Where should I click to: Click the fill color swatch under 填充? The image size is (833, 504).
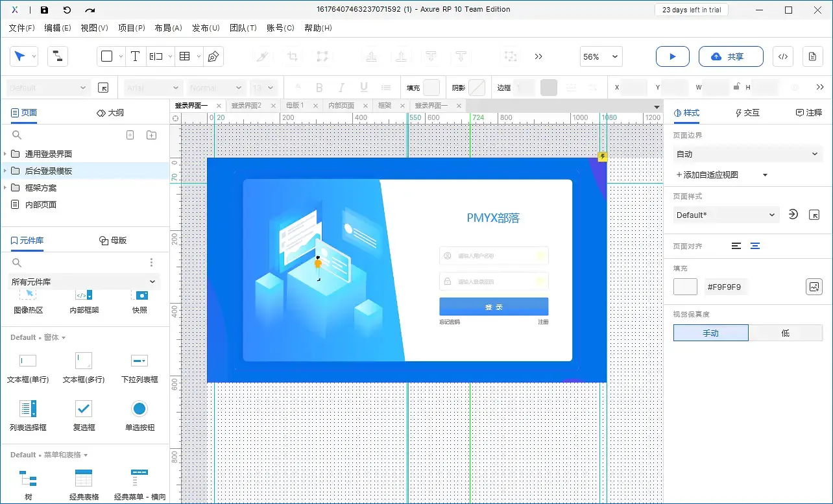pyautogui.click(x=685, y=286)
